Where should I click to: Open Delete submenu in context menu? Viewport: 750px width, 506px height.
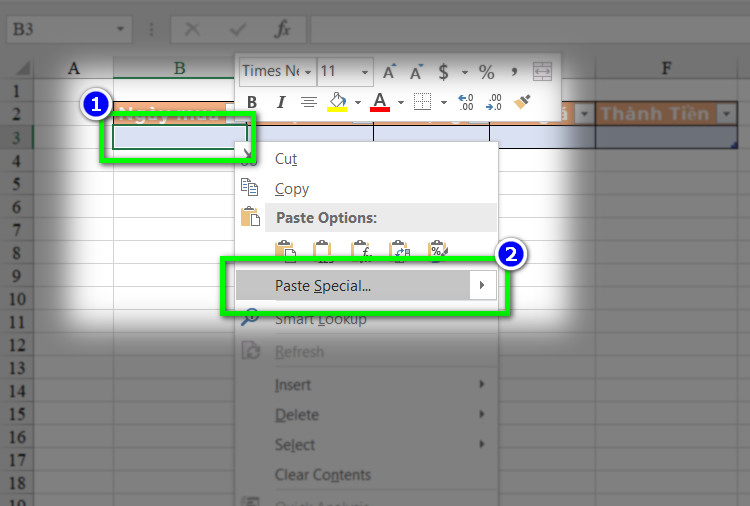click(366, 415)
